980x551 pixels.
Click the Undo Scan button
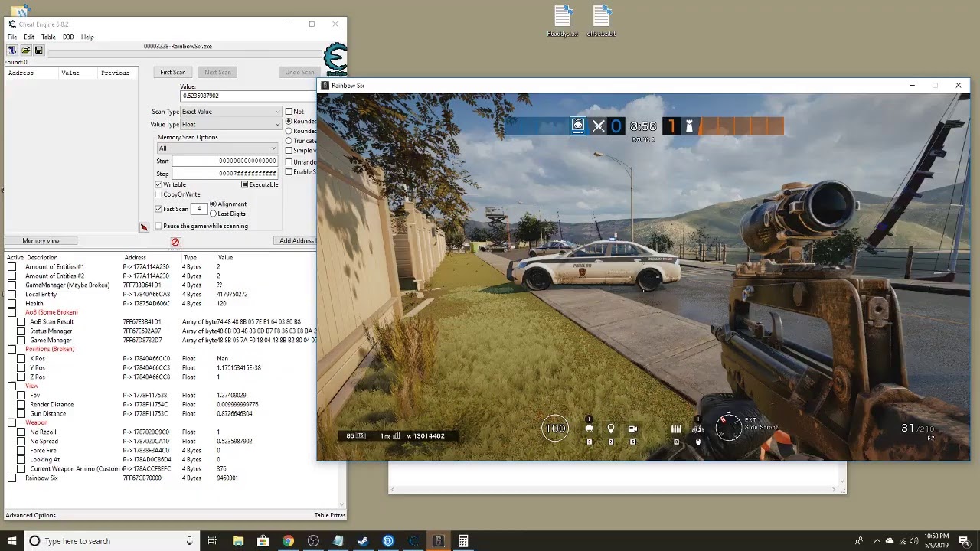coord(299,72)
